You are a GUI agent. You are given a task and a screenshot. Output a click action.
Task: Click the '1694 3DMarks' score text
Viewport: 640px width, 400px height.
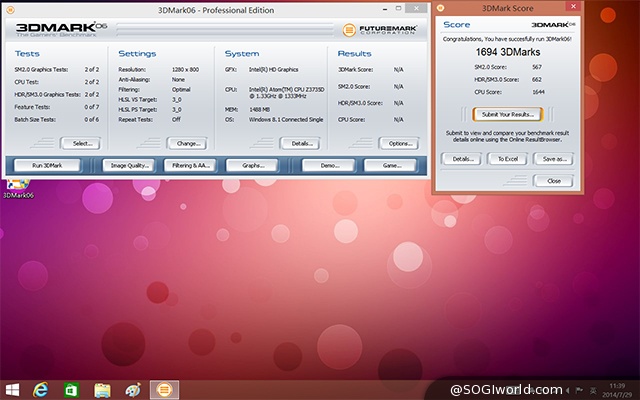pyautogui.click(x=508, y=52)
